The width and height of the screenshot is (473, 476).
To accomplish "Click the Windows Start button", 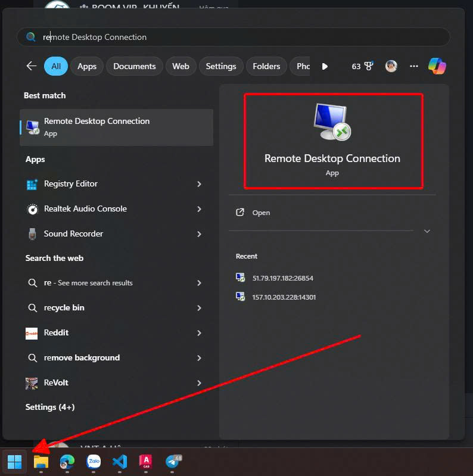I will click(15, 462).
